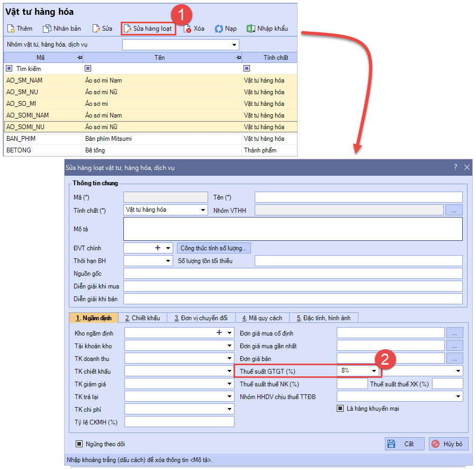Image resolution: width=476 pixels, height=470 pixels.
Task: Click the Thêm (Add) toolbar icon
Action: pos(11,29)
